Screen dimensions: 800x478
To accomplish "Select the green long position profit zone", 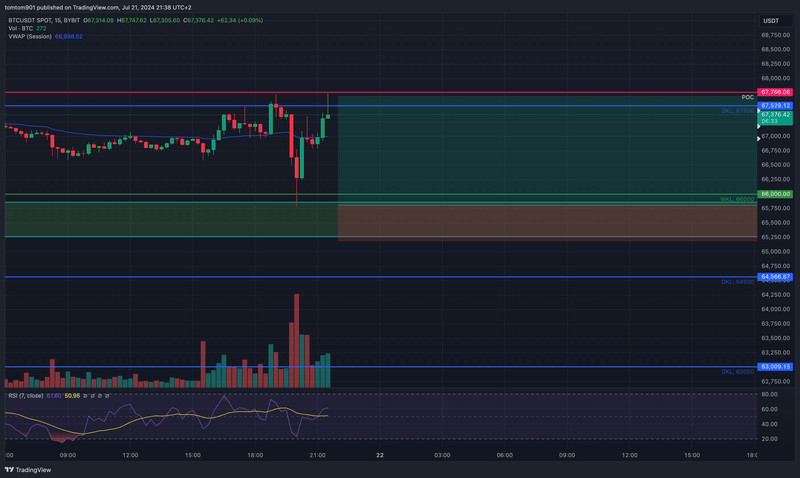I will coord(547,150).
